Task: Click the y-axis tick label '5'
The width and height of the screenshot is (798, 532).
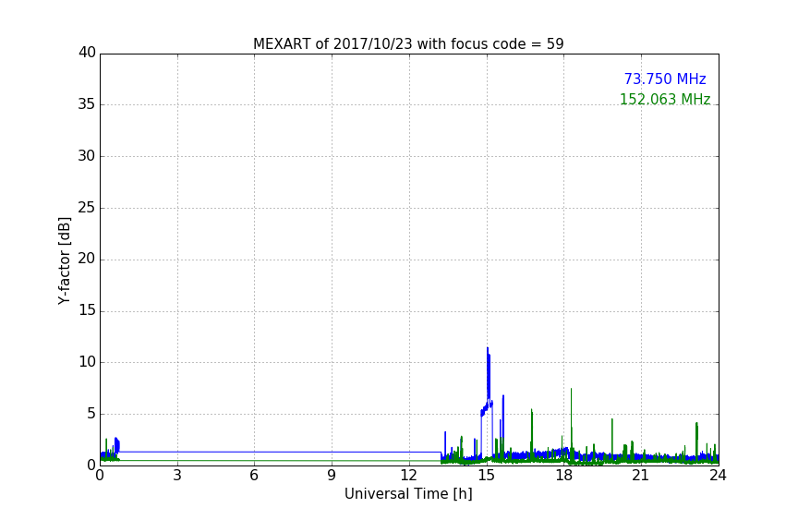Action: pos(91,414)
